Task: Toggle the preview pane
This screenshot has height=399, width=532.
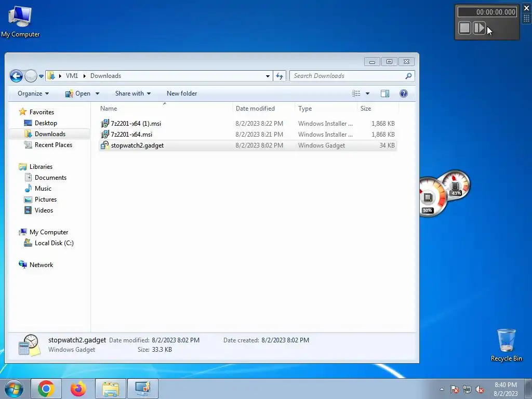Action: click(x=385, y=94)
